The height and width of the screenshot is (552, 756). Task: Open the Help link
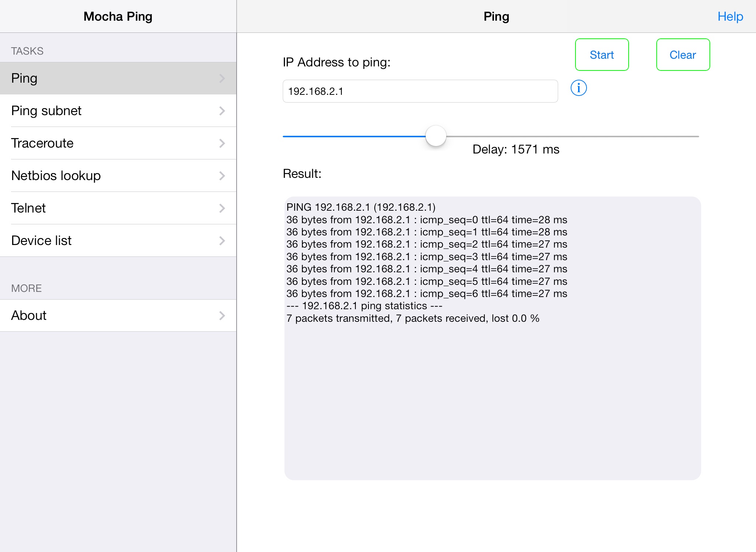730,17
